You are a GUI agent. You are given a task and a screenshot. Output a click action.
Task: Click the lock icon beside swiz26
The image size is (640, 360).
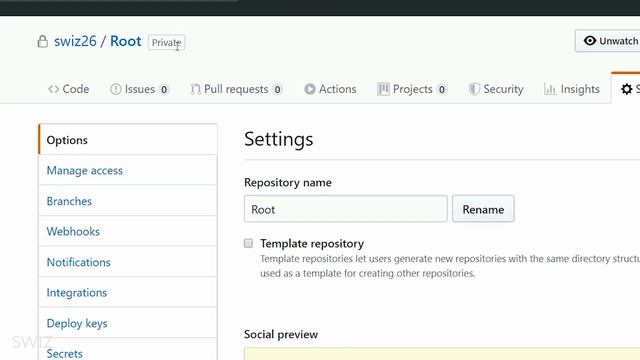click(42, 41)
